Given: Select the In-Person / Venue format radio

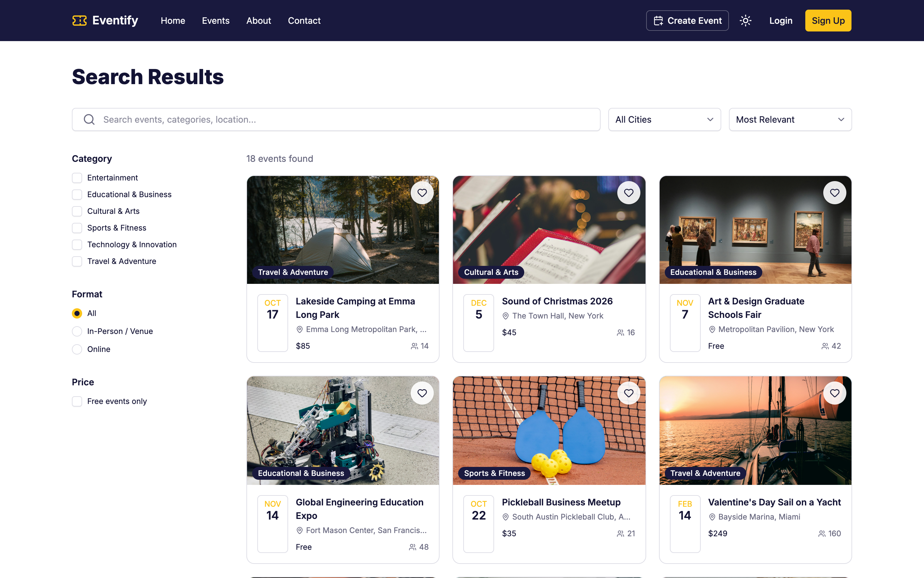Looking at the screenshot, I should pyautogui.click(x=77, y=331).
